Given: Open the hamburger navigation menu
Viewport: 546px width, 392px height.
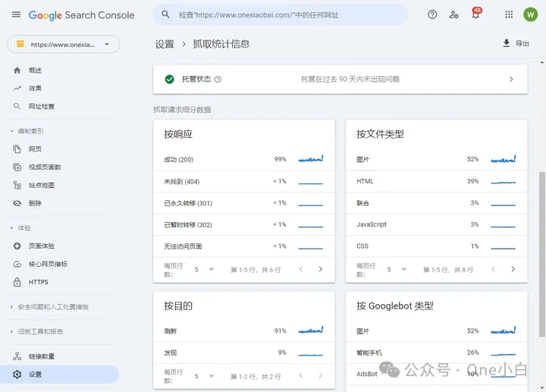Looking at the screenshot, I should (x=16, y=14).
